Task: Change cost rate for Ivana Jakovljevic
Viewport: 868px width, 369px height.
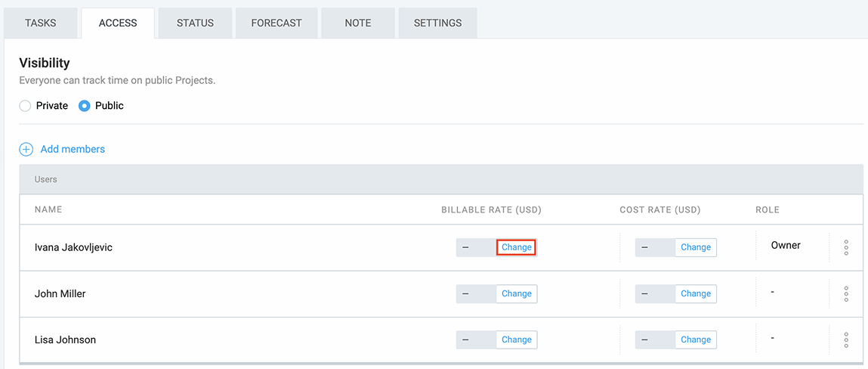Action: (696, 247)
